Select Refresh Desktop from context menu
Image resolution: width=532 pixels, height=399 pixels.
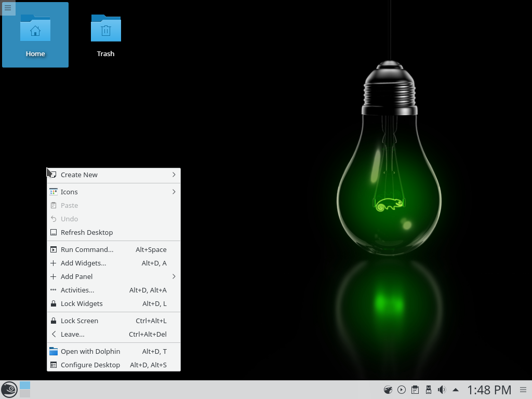click(87, 232)
